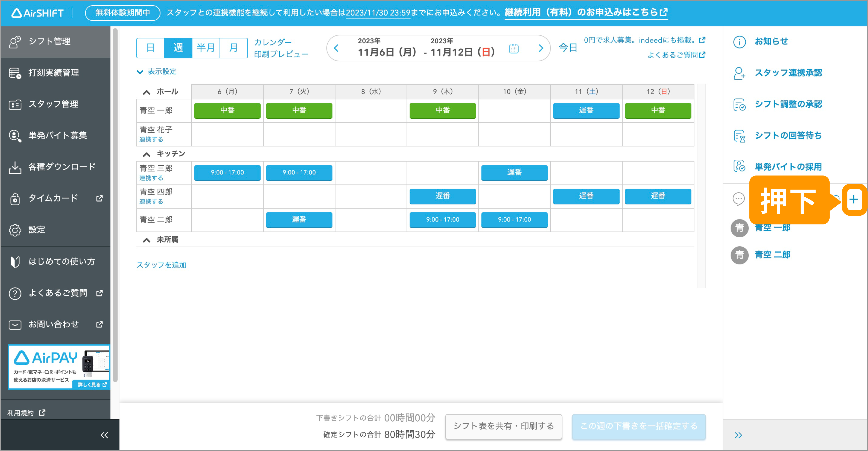Collapse the ホール group
Viewport: 868px width, 451px height.
[146, 92]
